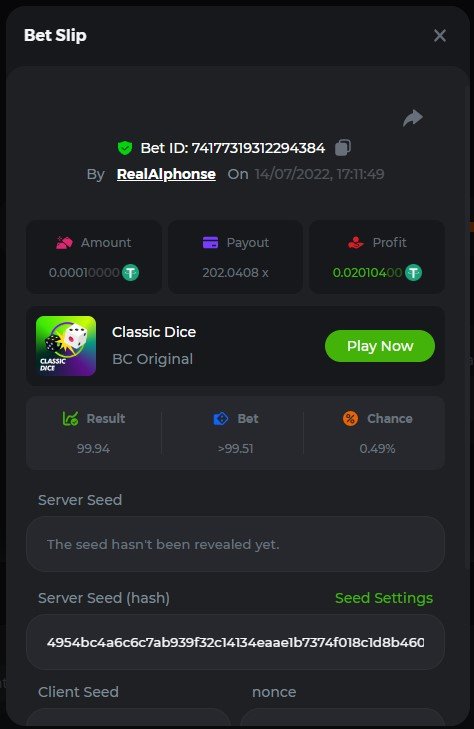
Task: Open Seed Settings
Action: 384,598
